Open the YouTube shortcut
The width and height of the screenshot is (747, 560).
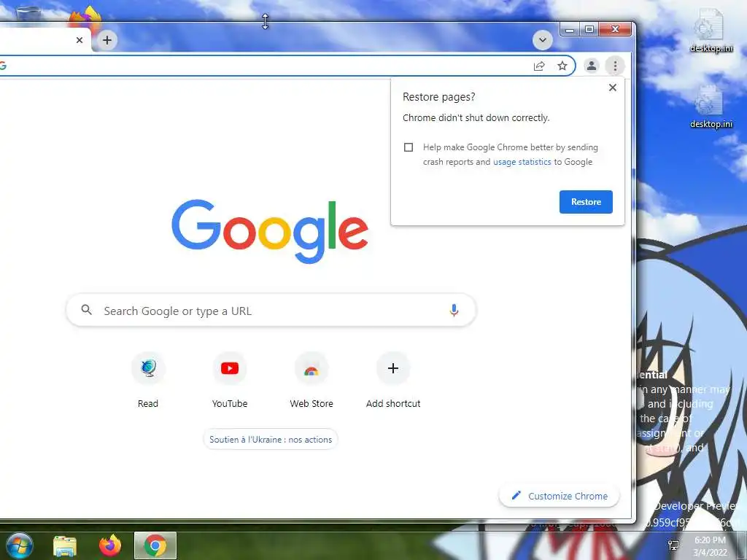[x=230, y=381]
